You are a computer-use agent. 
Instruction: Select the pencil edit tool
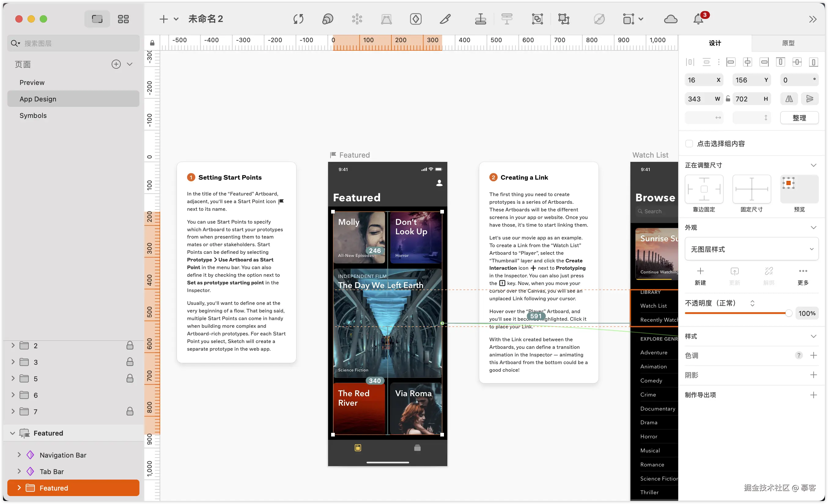(x=445, y=19)
